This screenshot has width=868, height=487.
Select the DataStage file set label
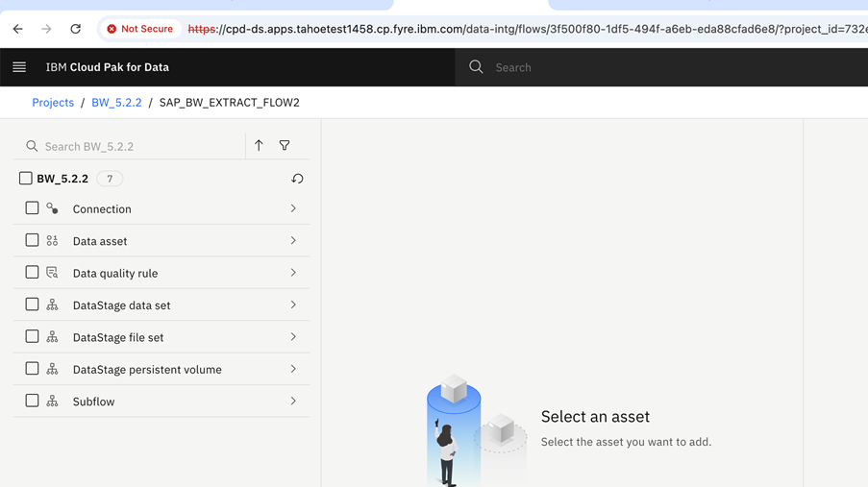118,337
